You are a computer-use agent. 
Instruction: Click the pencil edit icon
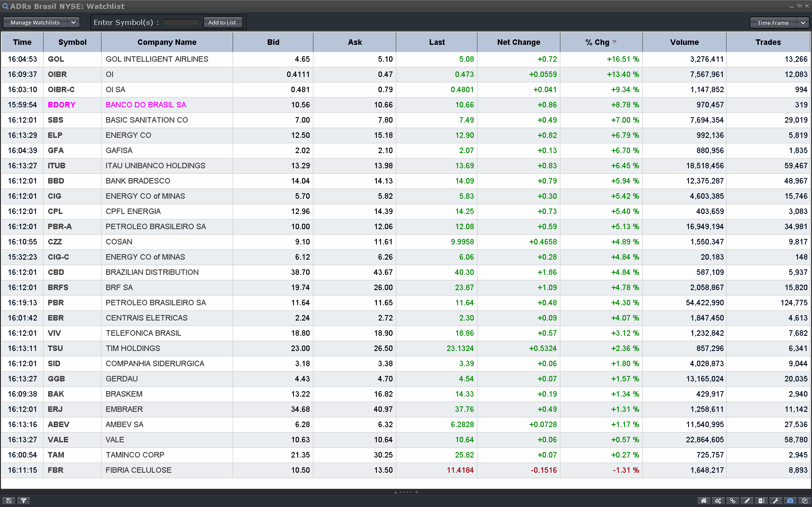(747, 501)
